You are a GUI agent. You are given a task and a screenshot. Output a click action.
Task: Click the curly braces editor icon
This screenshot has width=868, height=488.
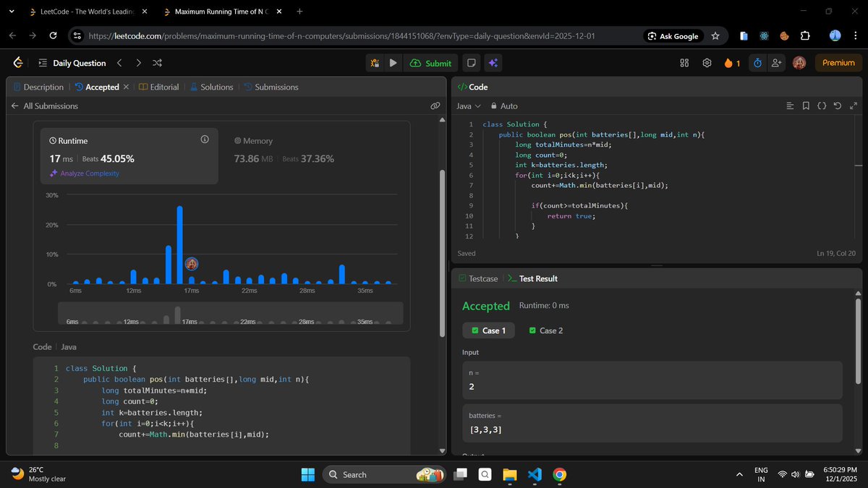coord(822,106)
